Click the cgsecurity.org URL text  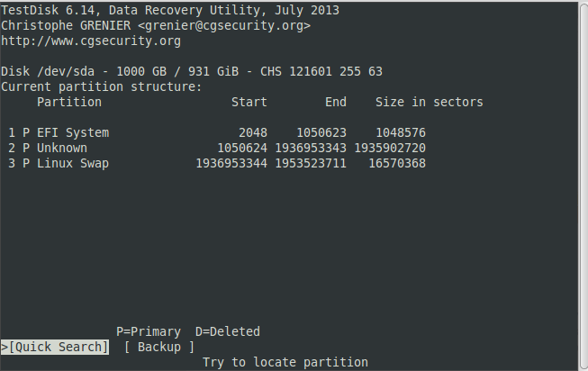(91, 41)
